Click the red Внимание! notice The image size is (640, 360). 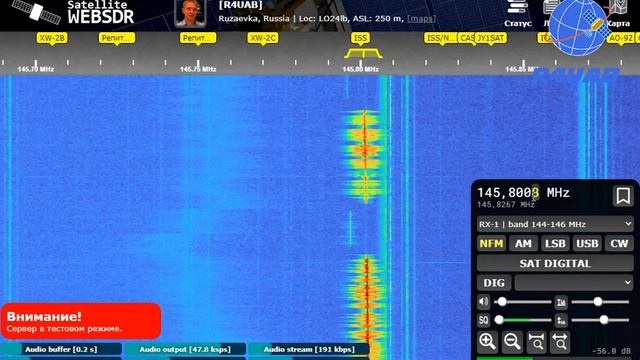(x=81, y=321)
